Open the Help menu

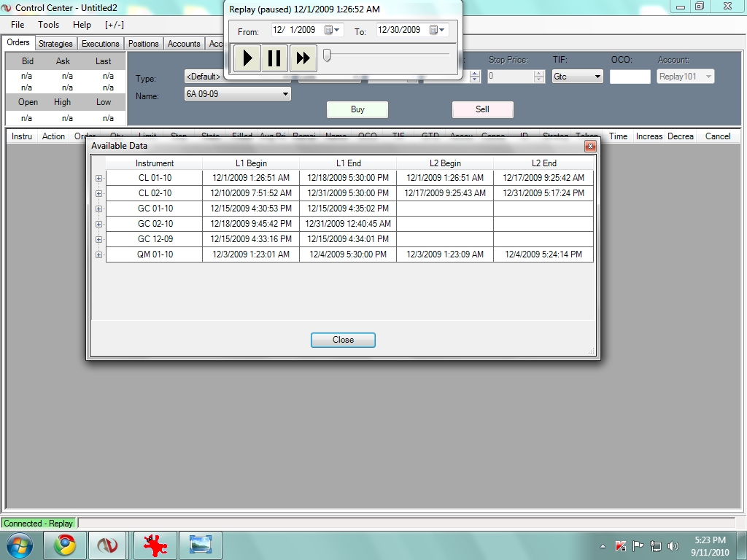coord(82,25)
